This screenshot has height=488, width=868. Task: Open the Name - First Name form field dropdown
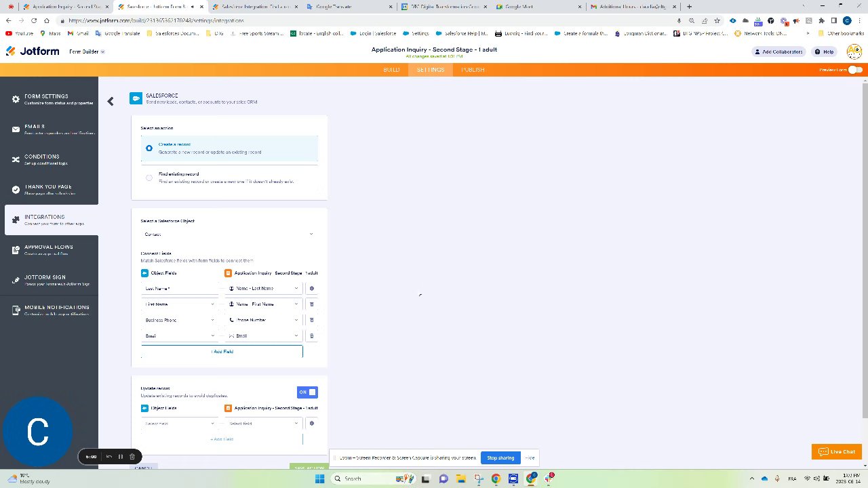[264, 304]
